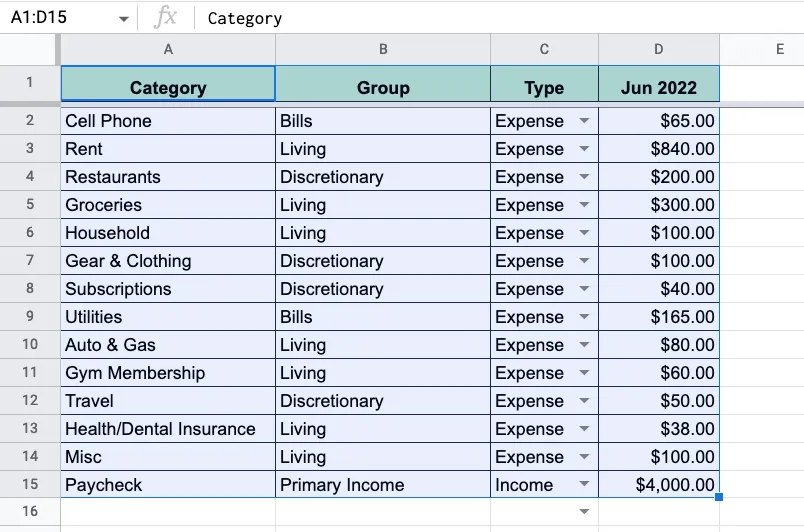Open Type dropdown for Gym Membership row

[584, 373]
